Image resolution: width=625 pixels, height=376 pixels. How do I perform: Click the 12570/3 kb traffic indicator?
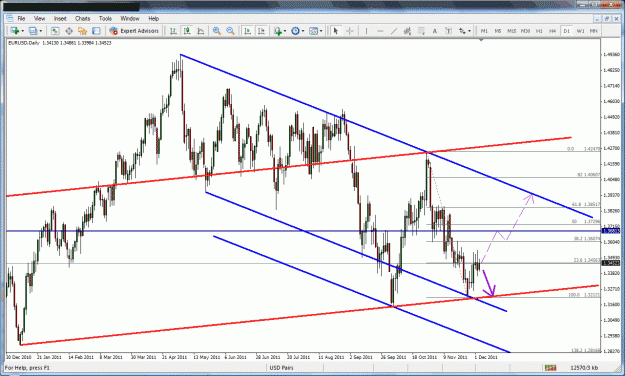(x=584, y=368)
